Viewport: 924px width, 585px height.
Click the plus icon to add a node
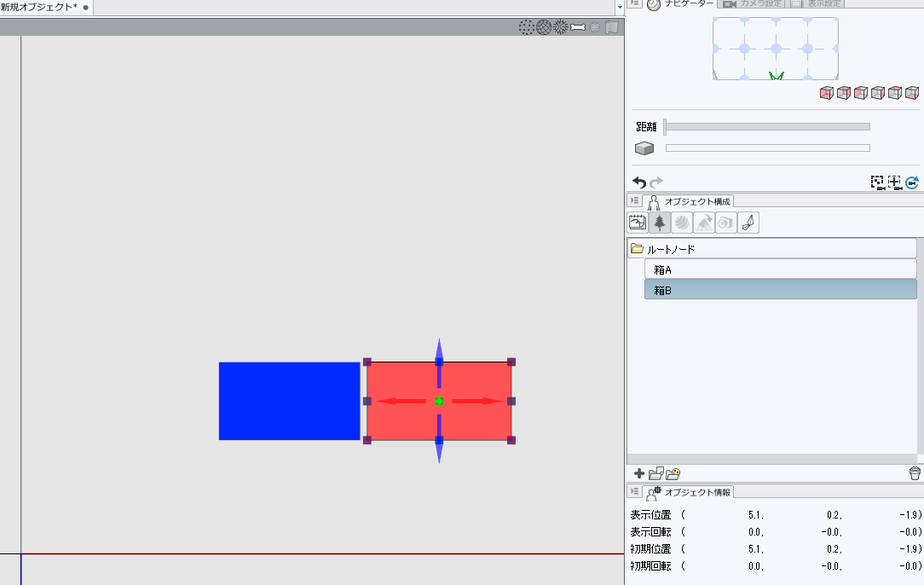point(639,473)
